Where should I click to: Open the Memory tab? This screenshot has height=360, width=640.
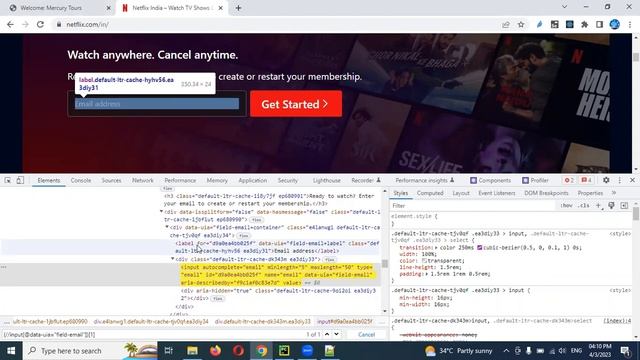pyautogui.click(x=217, y=180)
